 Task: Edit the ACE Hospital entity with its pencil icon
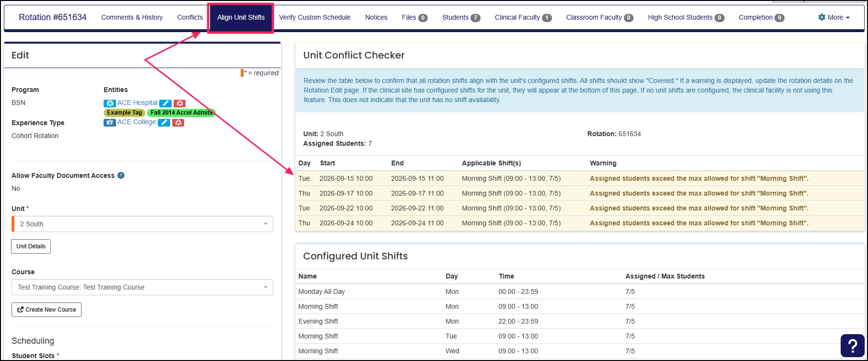(x=165, y=103)
